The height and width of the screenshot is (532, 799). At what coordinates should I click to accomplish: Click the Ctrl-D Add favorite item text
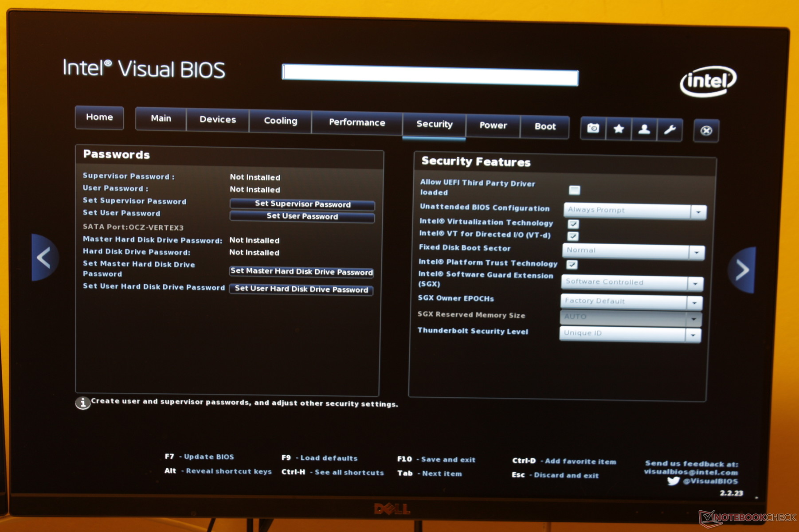564,461
